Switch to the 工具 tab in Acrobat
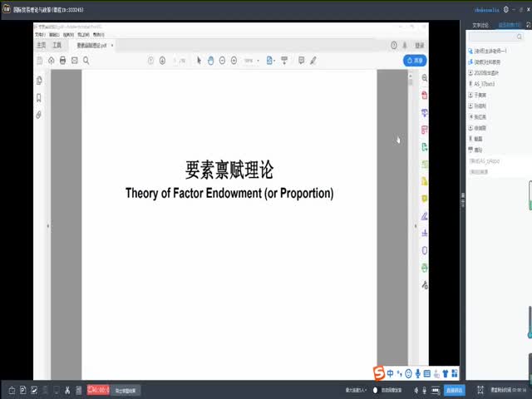 [57, 46]
